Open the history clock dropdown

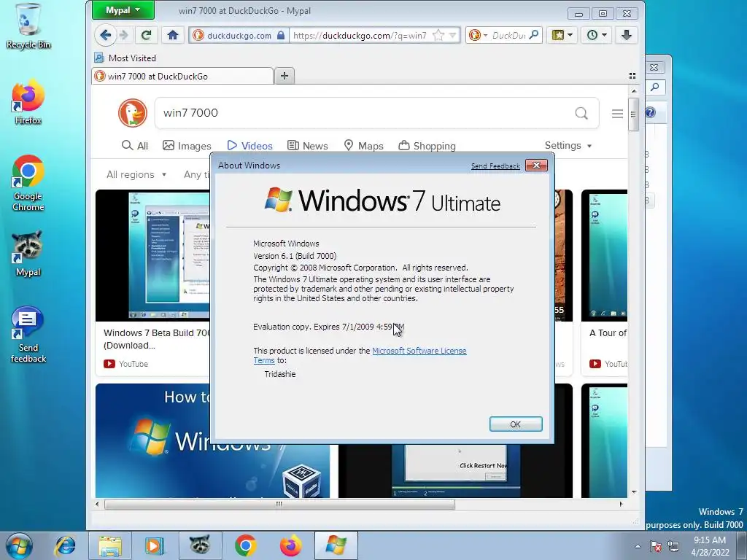pyautogui.click(x=596, y=35)
